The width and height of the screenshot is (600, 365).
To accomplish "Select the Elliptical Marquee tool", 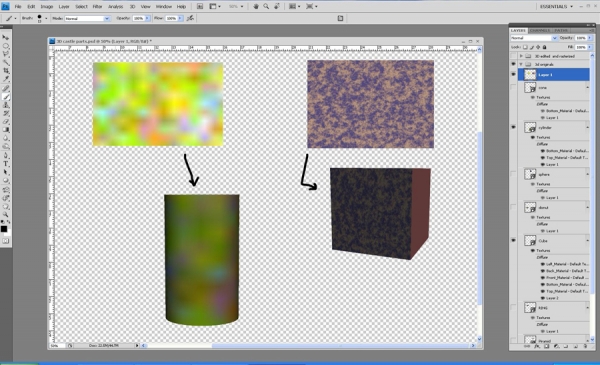I will [5, 46].
